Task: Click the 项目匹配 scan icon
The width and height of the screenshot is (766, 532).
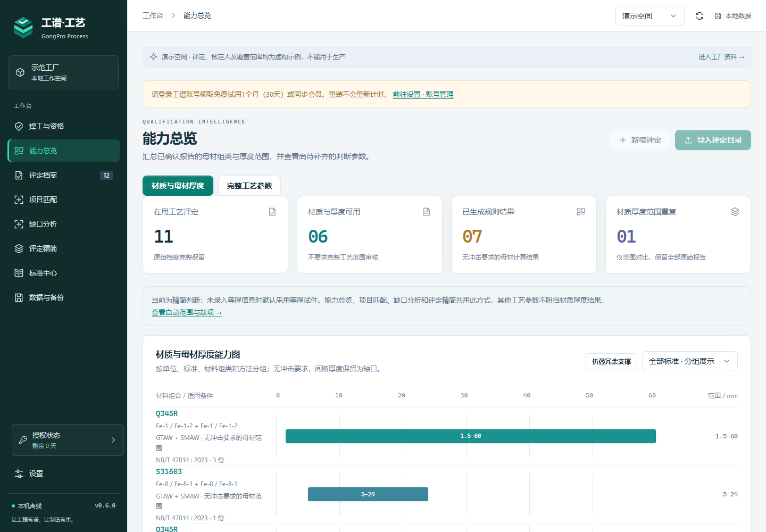Action: (x=19, y=199)
